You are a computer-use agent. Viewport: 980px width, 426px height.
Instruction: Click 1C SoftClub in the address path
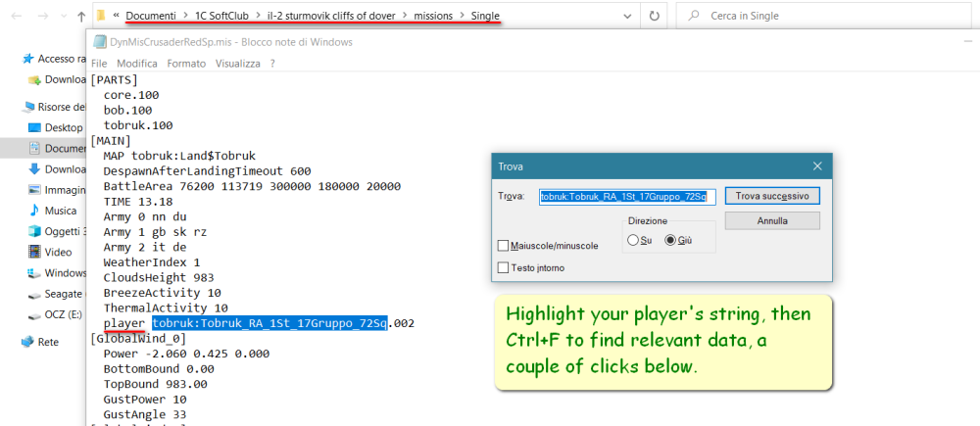tap(222, 17)
